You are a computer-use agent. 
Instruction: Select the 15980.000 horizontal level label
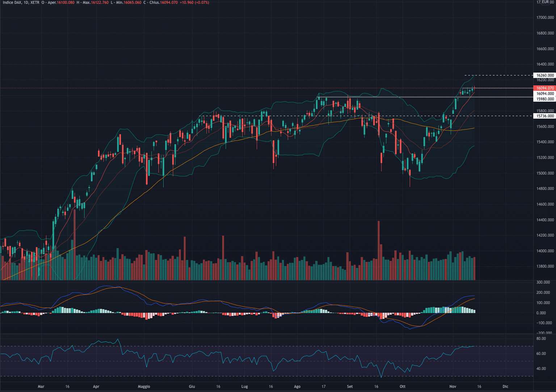(545, 98)
